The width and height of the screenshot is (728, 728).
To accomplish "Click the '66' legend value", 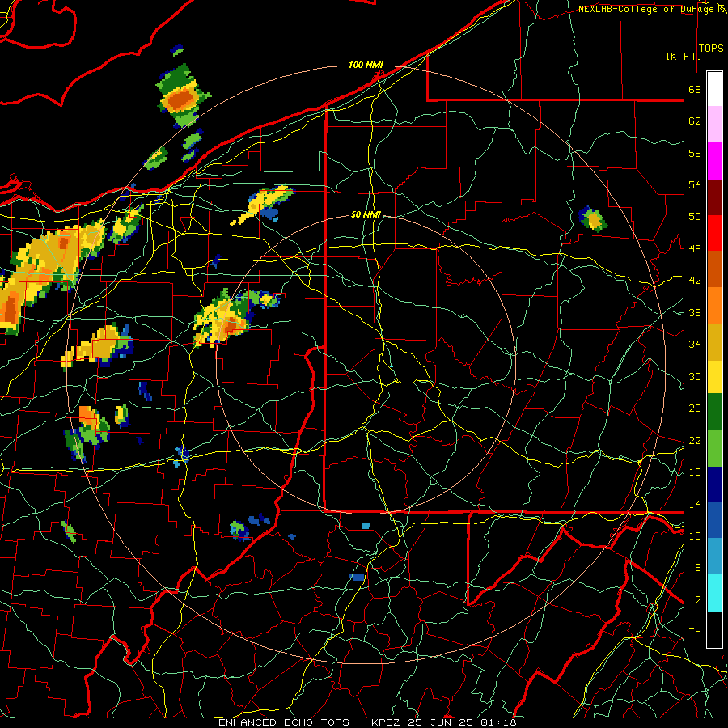I will [695, 90].
